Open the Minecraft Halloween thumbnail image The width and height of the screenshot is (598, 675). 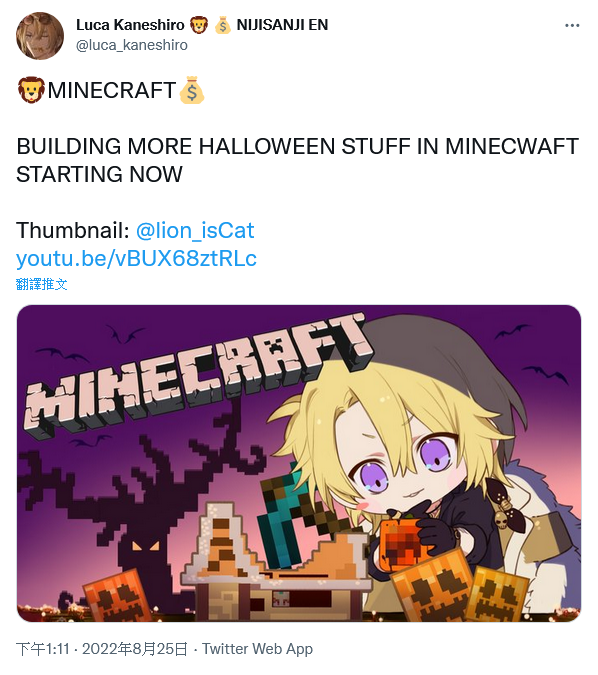tap(299, 464)
